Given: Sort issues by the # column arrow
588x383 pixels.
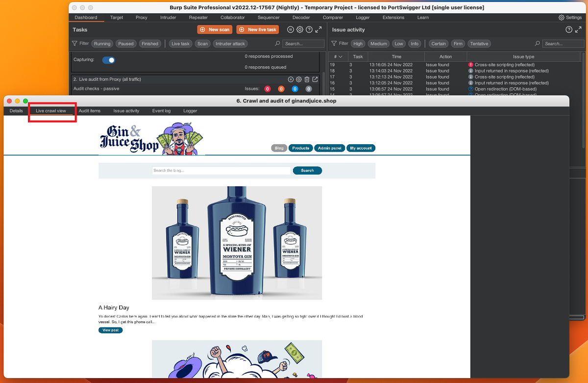Looking at the screenshot, I should pyautogui.click(x=341, y=56).
